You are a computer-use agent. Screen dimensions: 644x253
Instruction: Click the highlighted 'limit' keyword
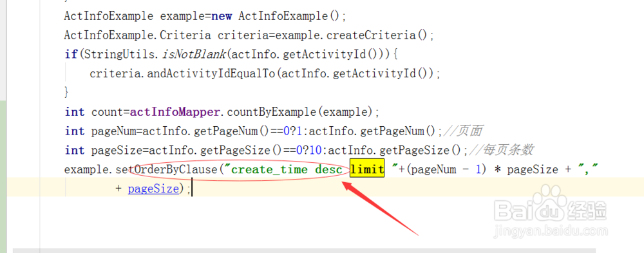(367, 169)
